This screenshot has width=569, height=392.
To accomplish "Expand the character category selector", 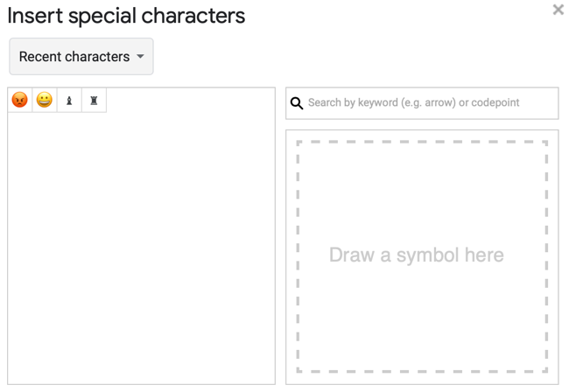I will 81,57.
